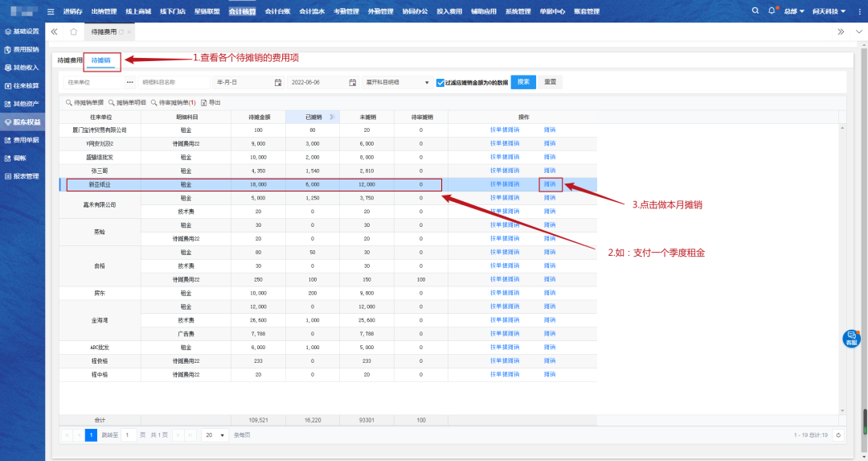This screenshot has width=868, height=461.
Task: Open the notification bell
Action: click(772, 11)
